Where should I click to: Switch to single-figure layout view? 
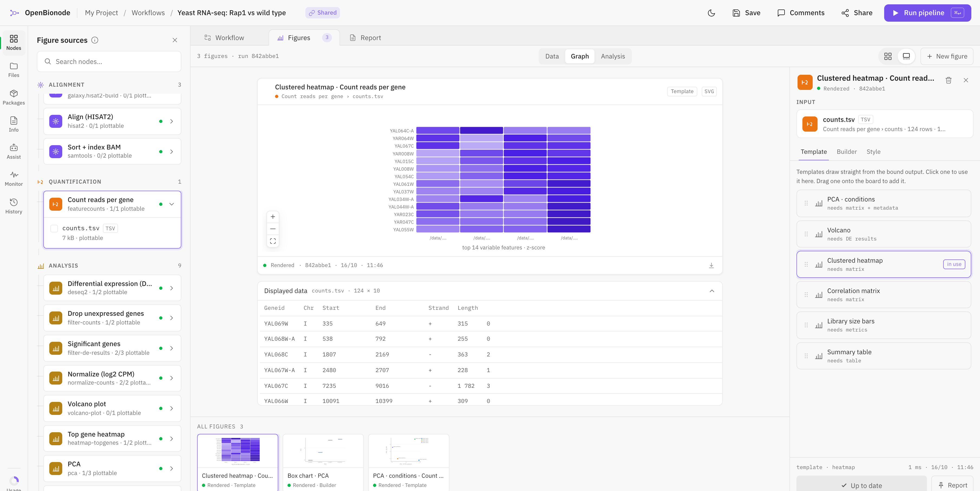[x=906, y=56]
